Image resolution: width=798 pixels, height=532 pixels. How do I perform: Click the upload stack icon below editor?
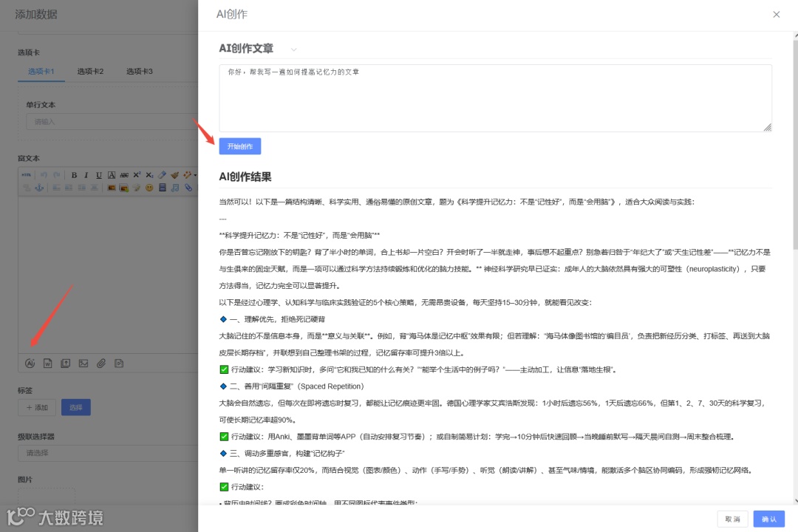click(66, 364)
